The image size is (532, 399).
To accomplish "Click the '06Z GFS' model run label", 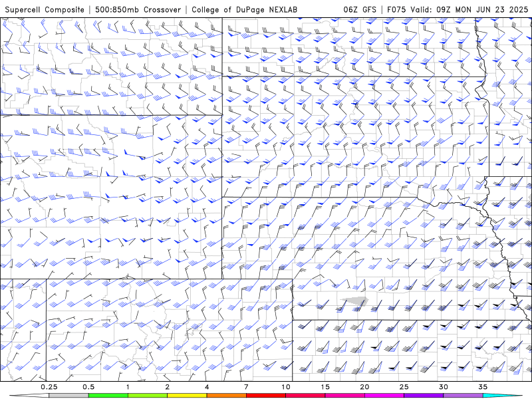I will (360, 9).
